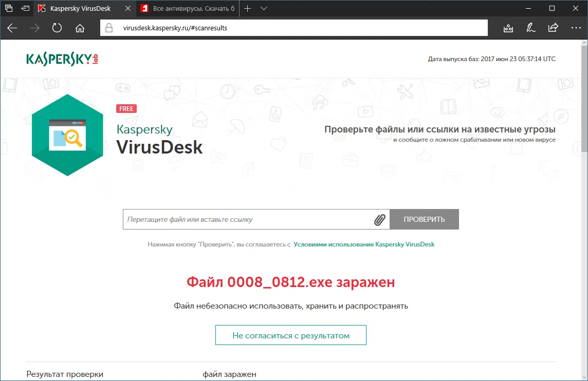
Task: Share the current webpage
Action: tap(554, 28)
